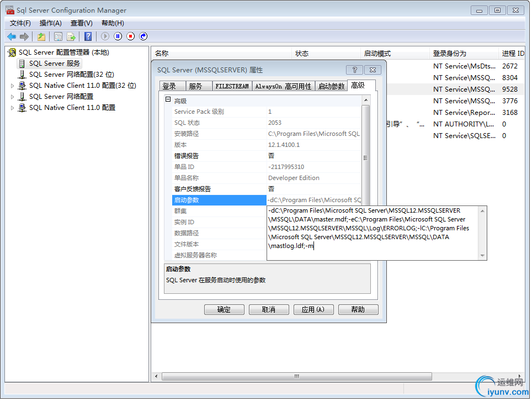This screenshot has height=401, width=532.
Task: Click the 版本 value 12.1.4100.1
Action: coord(284,145)
